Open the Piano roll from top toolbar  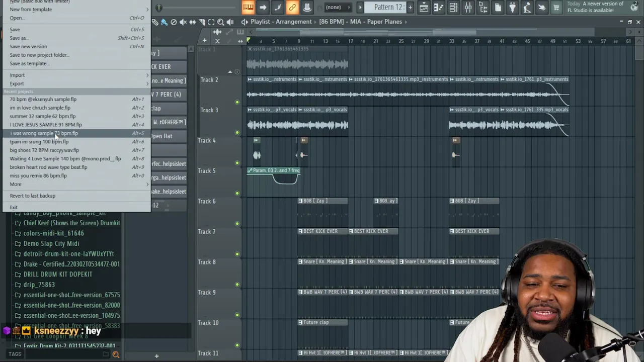pos(438,7)
